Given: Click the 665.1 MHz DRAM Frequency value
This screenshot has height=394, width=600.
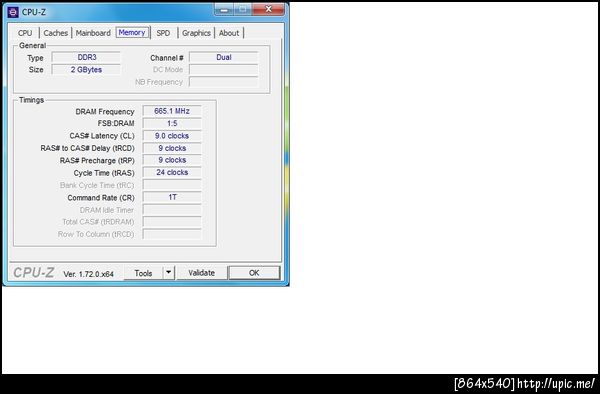Looking at the screenshot, I should pyautogui.click(x=172, y=111).
